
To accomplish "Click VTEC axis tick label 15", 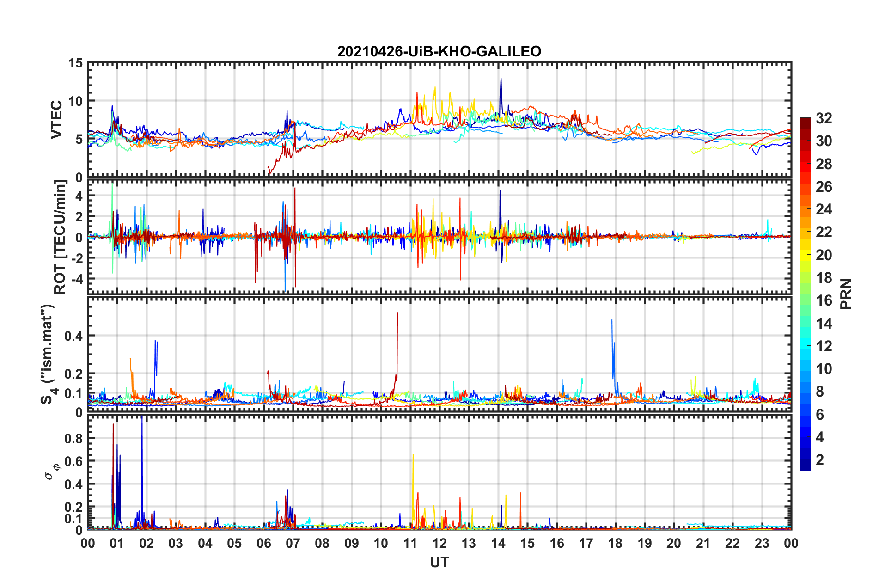I will [75, 63].
